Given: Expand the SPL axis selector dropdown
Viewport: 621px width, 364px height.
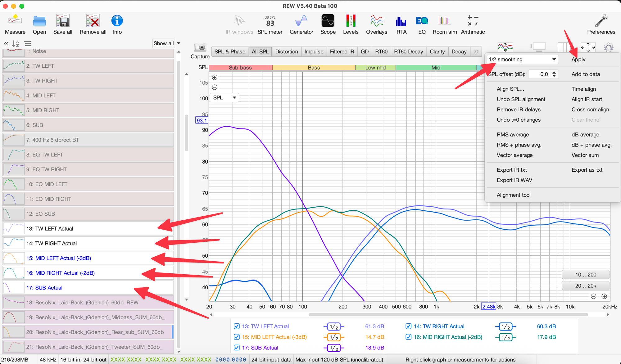Looking at the screenshot, I should pos(225,97).
